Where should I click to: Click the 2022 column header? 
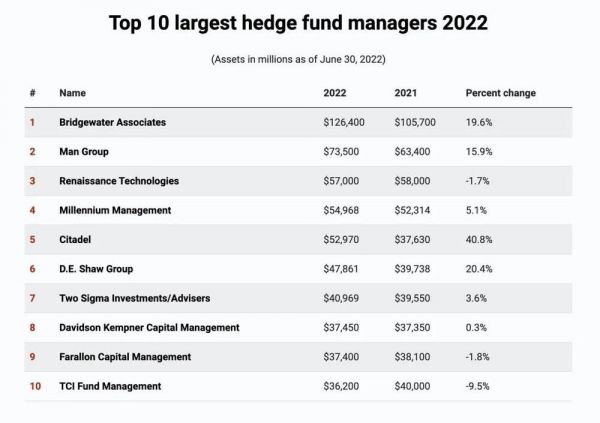tap(335, 93)
